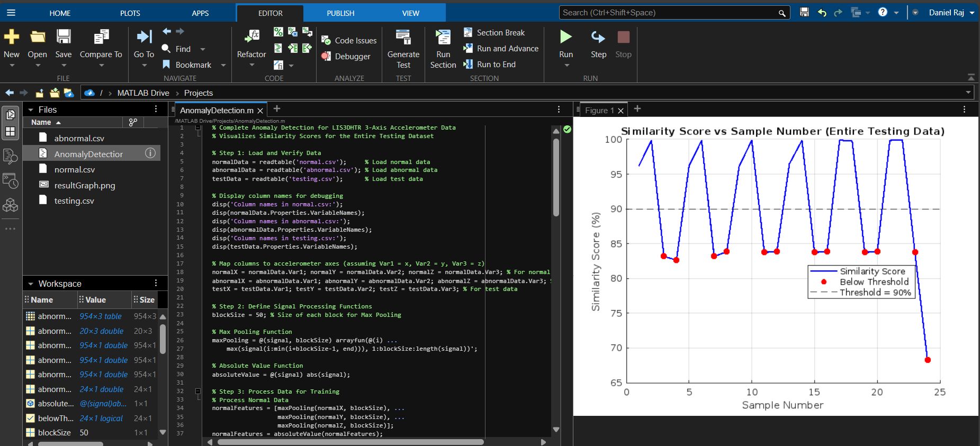Click the decrease indent icon
The height and width of the screenshot is (446, 980).
tap(307, 49)
